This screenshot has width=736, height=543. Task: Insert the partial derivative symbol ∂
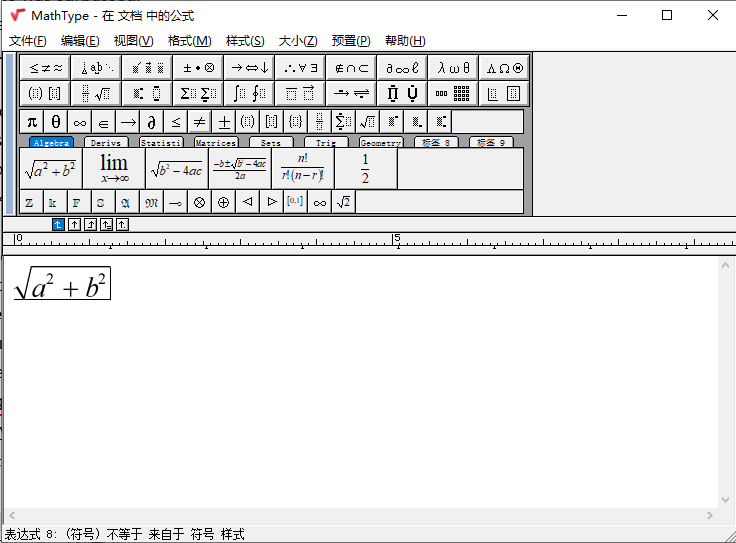(152, 122)
